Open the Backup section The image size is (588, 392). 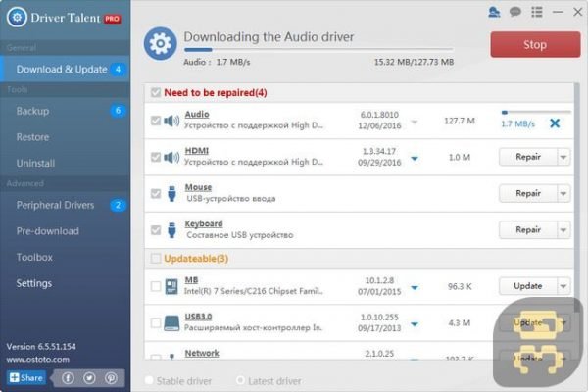65,111
